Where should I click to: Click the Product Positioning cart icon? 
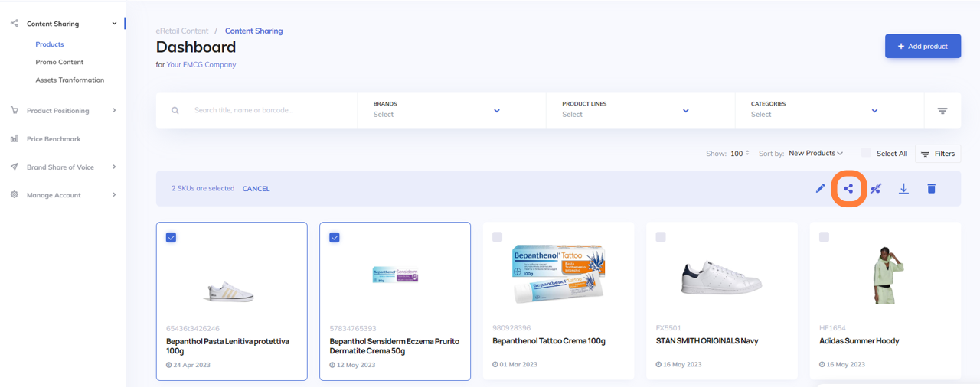pos(14,110)
